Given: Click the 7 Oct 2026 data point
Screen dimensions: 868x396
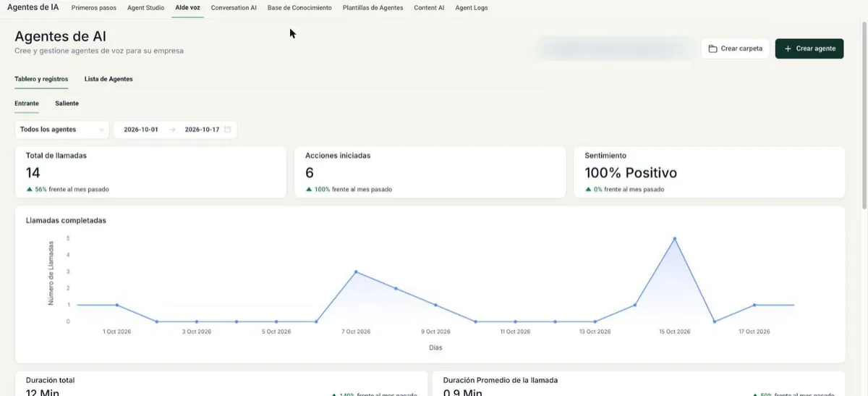Looking at the screenshot, I should coord(356,271).
